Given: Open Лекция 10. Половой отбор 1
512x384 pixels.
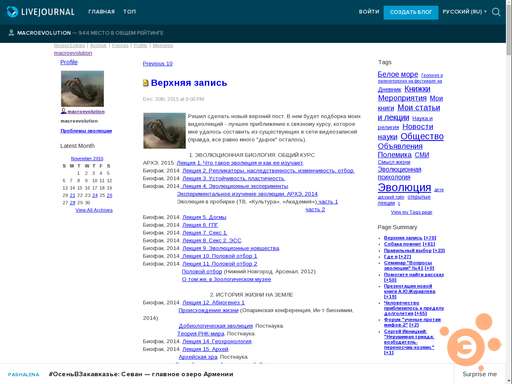Looking at the screenshot, I should [219, 256].
